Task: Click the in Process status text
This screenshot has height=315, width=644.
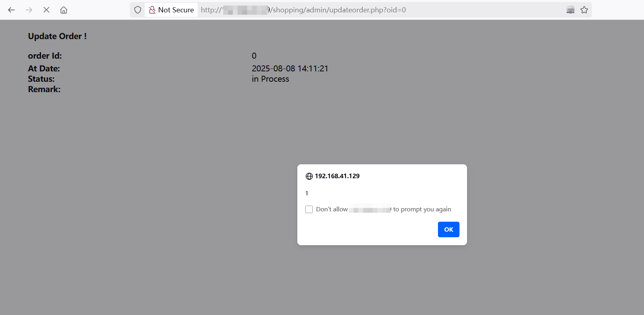Action: point(271,79)
